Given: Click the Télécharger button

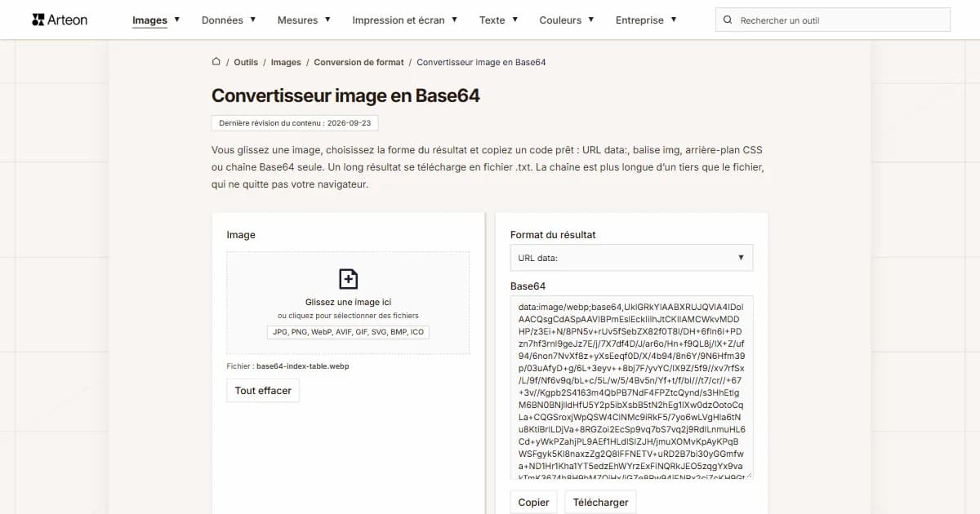Looking at the screenshot, I should click(x=600, y=502).
